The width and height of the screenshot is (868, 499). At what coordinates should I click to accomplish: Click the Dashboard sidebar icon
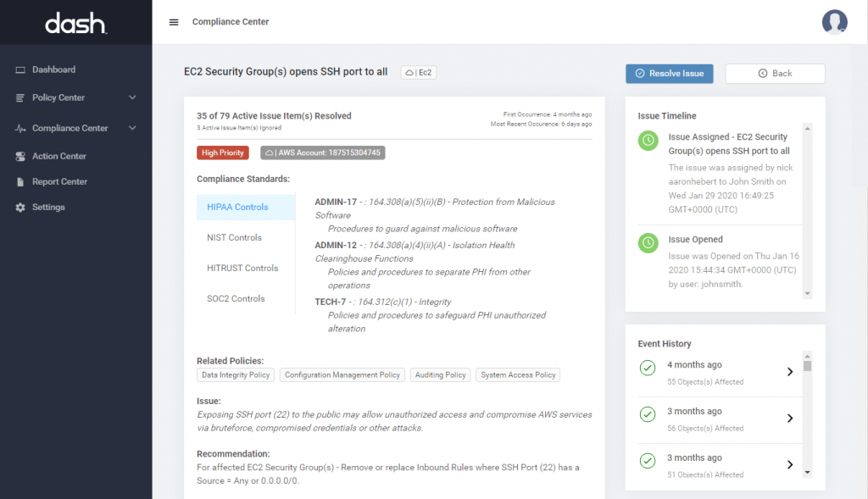click(20, 69)
